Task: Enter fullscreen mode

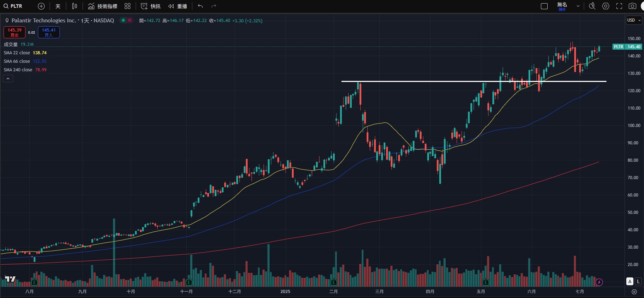Action: pyautogui.click(x=619, y=6)
